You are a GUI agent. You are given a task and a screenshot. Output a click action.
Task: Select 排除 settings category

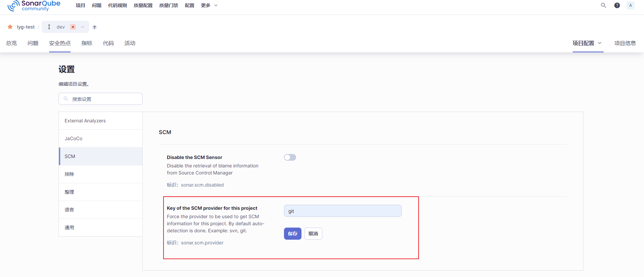point(101,174)
